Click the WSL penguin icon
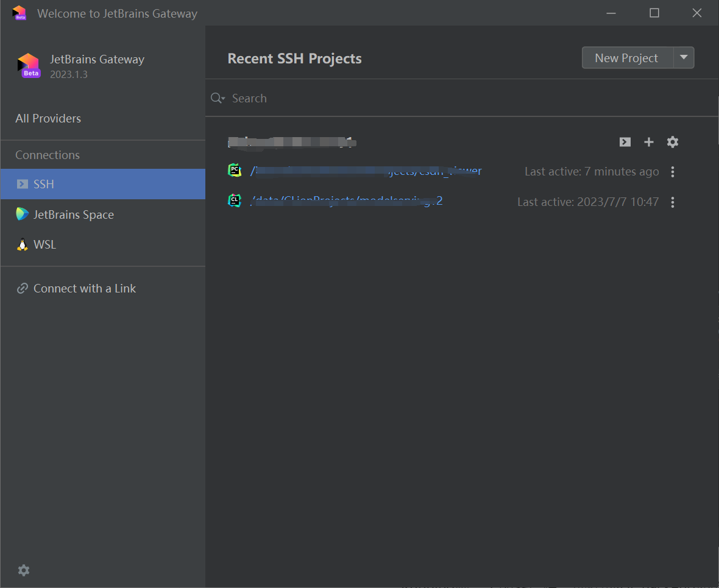Image resolution: width=719 pixels, height=588 pixels. click(22, 244)
